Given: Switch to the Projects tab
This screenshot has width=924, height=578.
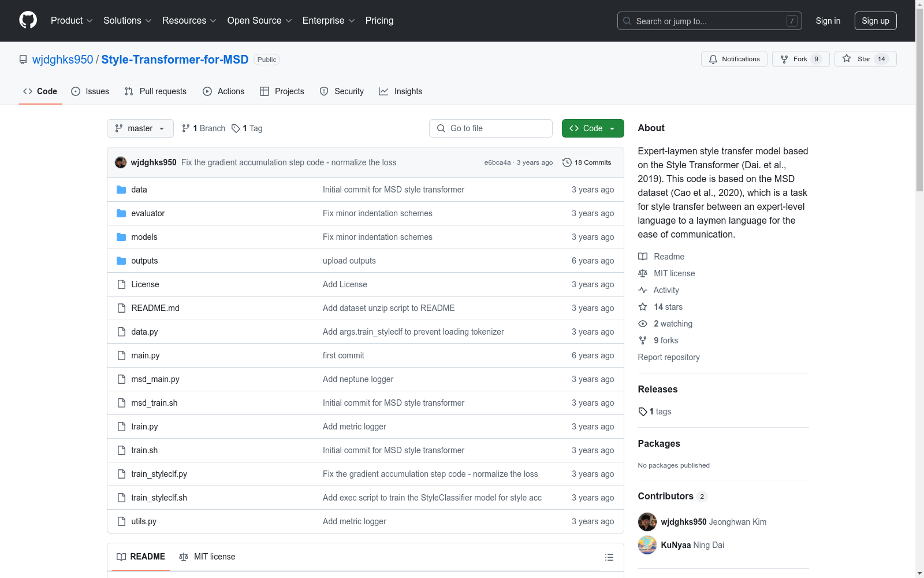Looking at the screenshot, I should click(x=282, y=91).
